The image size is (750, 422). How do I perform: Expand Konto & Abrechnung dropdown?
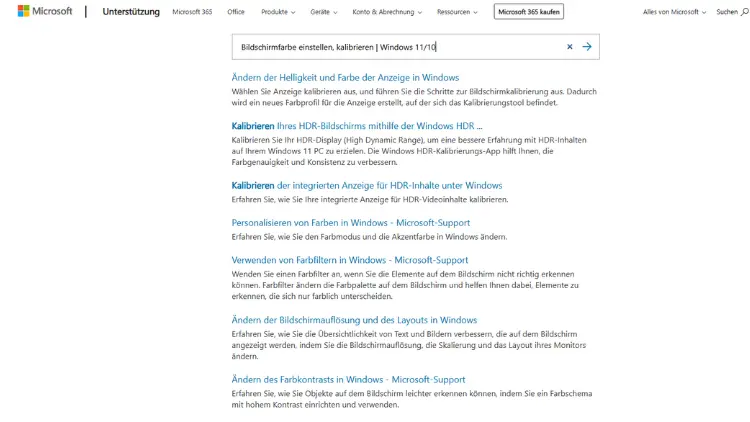click(387, 12)
